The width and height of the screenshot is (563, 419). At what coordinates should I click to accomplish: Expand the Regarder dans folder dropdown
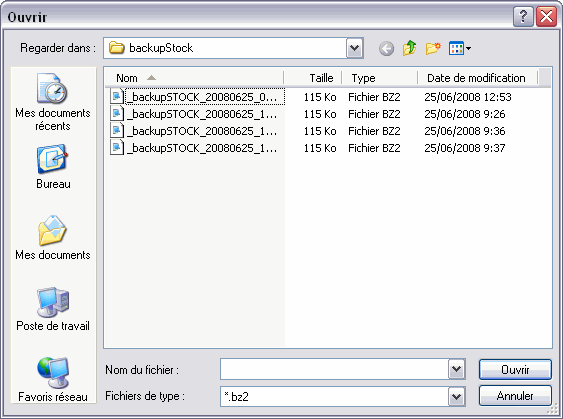(x=354, y=48)
